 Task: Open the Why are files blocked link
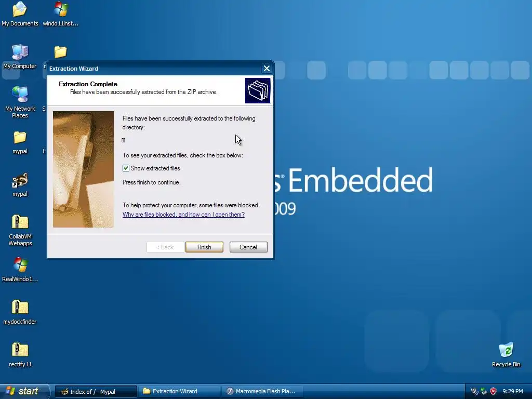[x=183, y=215]
